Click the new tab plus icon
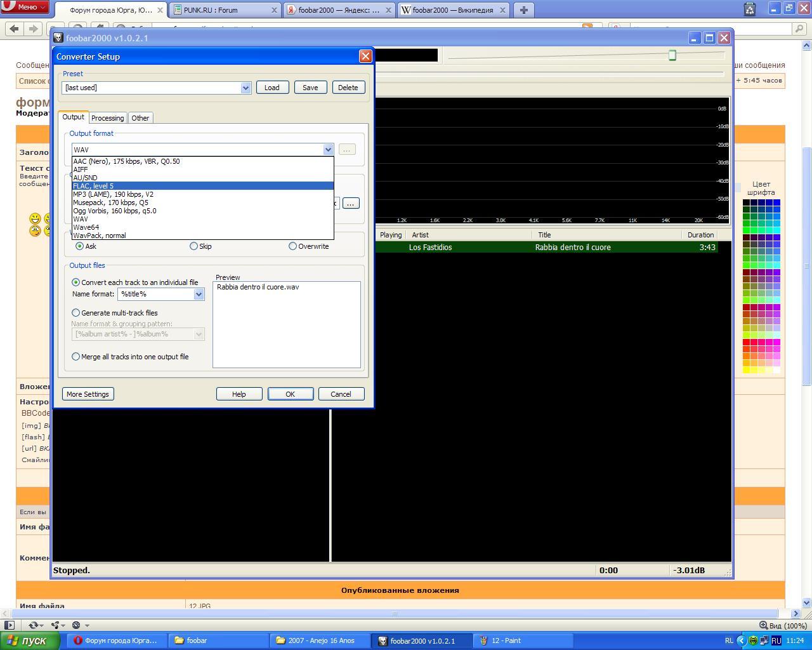812x650 pixels. [x=523, y=10]
